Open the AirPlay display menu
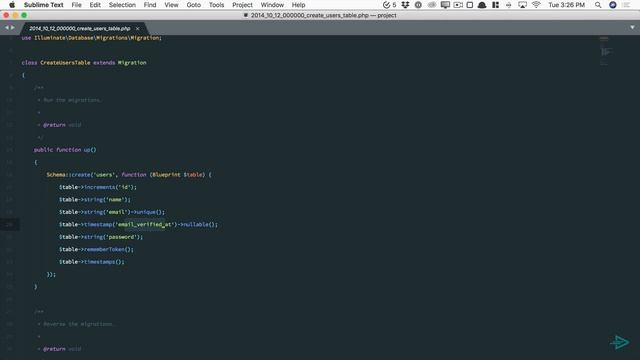Image resolution: width=640 pixels, height=360 pixels. coord(522,5)
